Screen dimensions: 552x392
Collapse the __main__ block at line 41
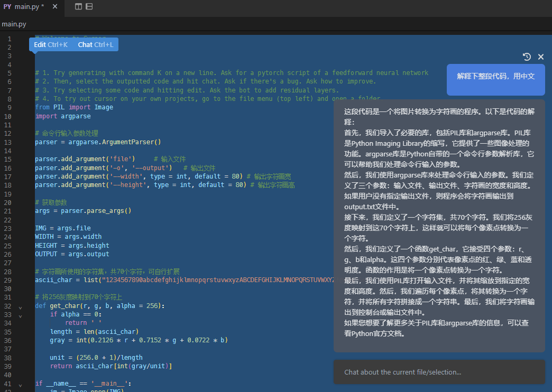coord(20,386)
